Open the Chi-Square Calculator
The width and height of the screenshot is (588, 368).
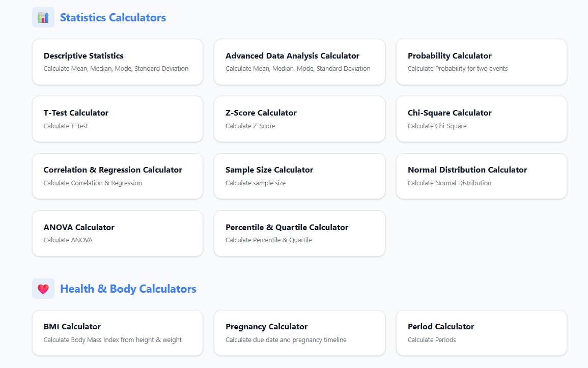point(481,119)
